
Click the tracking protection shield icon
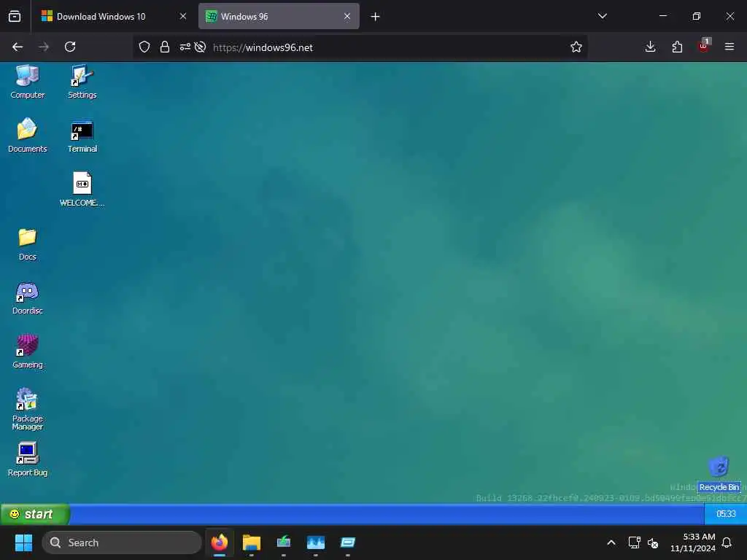pos(144,47)
